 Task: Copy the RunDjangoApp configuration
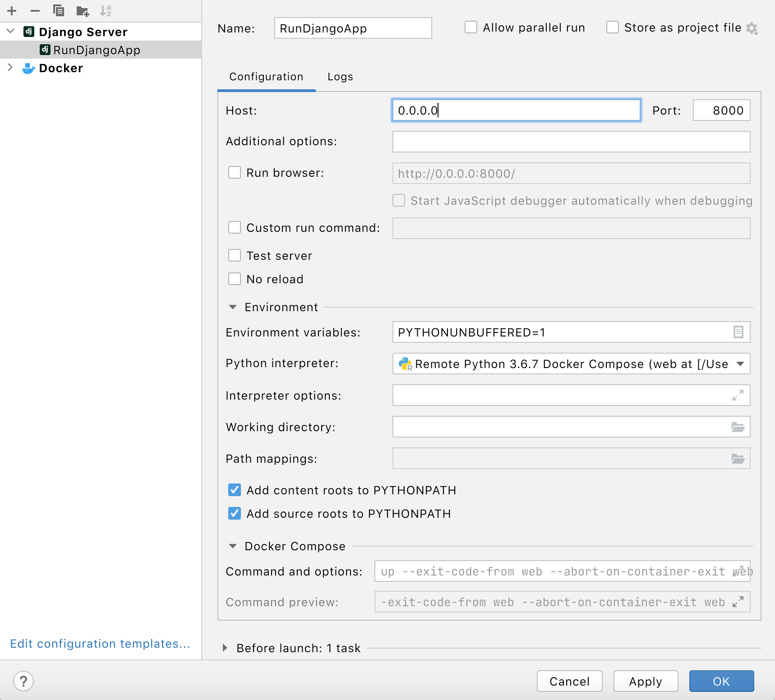(59, 11)
